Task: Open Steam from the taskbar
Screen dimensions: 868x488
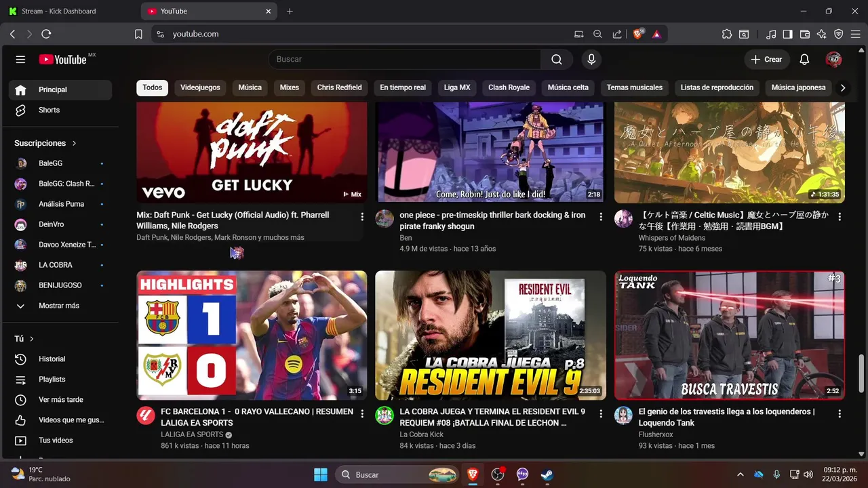Action: [x=547, y=474]
